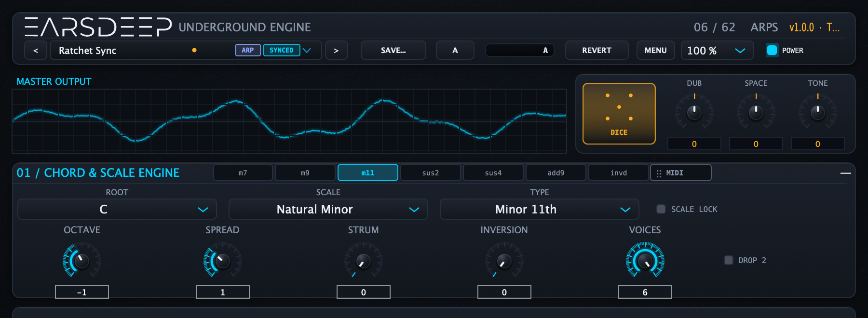
Task: Click the STRUM knob
Action: pos(364,261)
